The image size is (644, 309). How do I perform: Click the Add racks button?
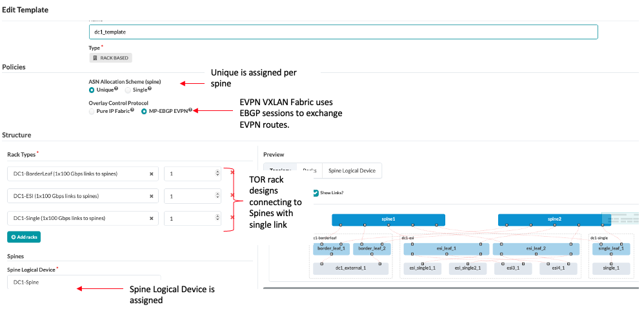24,237
